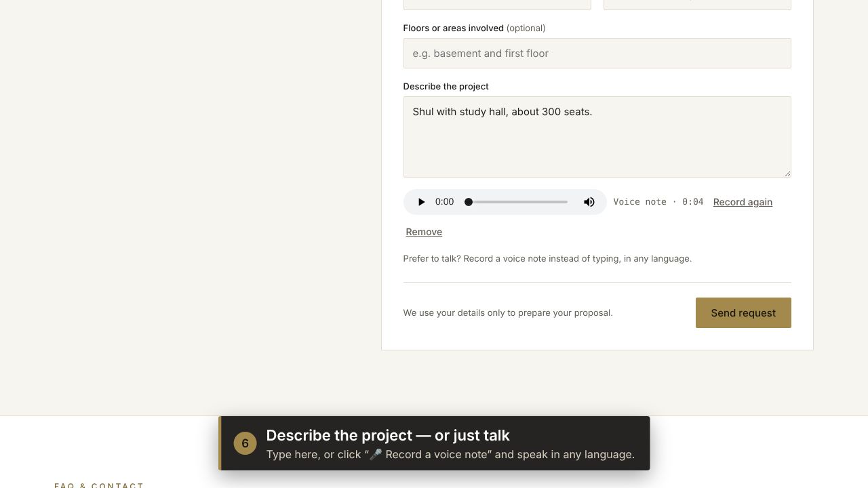The image size is (868, 488).
Task: Click the Record again link
Action: (x=743, y=202)
